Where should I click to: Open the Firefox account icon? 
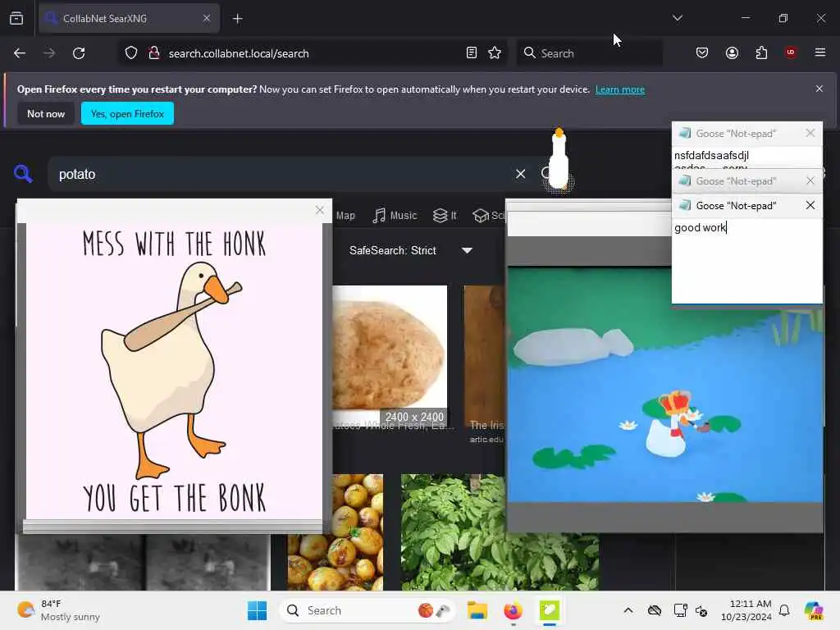coord(732,53)
